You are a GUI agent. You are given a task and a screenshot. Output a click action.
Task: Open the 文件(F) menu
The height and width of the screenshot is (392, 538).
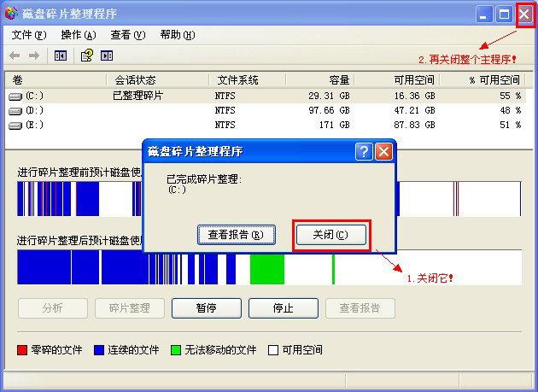pyautogui.click(x=29, y=35)
